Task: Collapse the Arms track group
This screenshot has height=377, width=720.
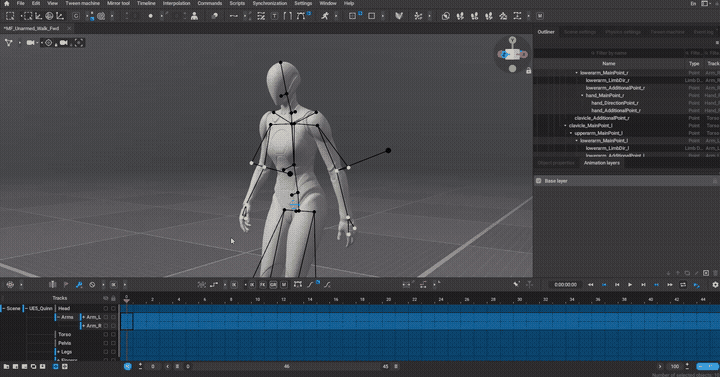Action: (58, 317)
